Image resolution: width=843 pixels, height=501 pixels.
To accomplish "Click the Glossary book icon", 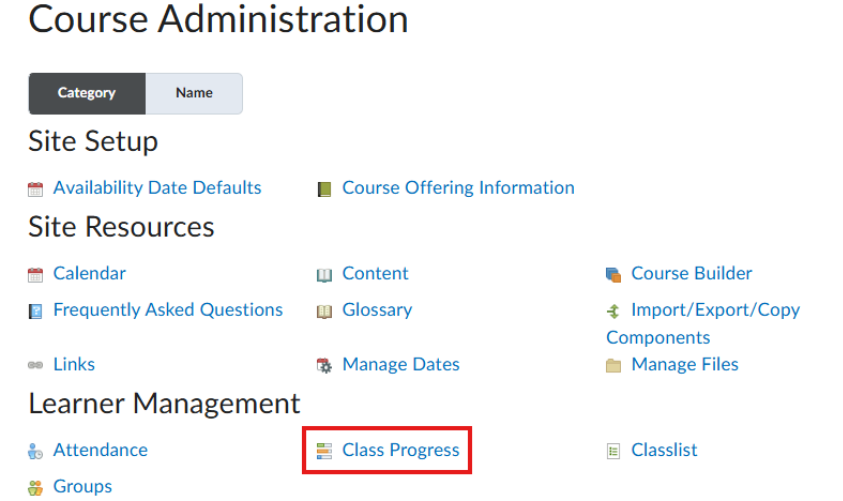I will coord(324,312).
